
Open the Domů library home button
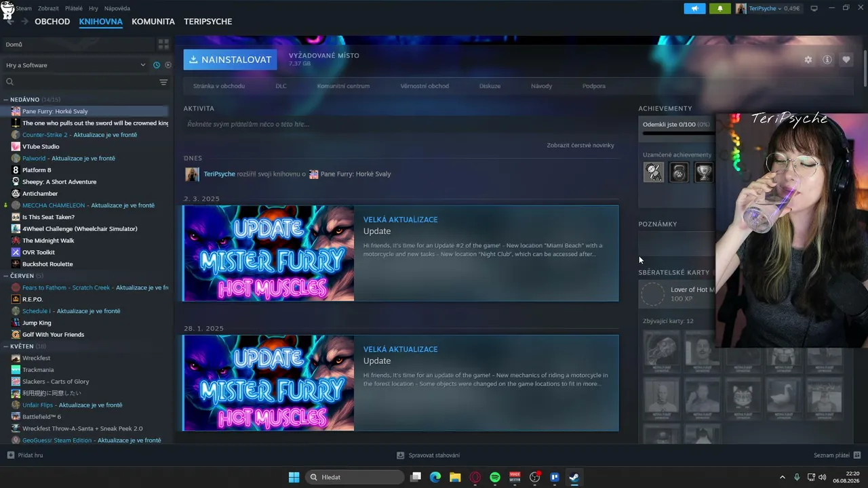(x=78, y=45)
